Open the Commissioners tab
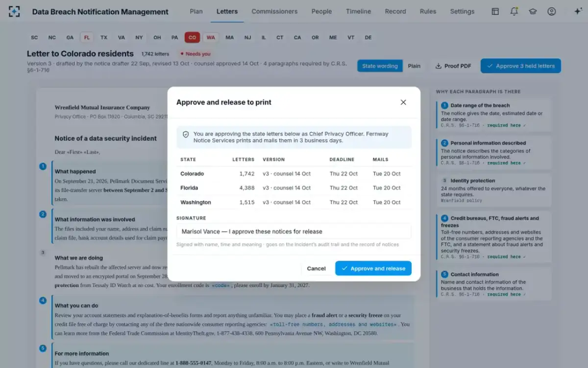 274,11
